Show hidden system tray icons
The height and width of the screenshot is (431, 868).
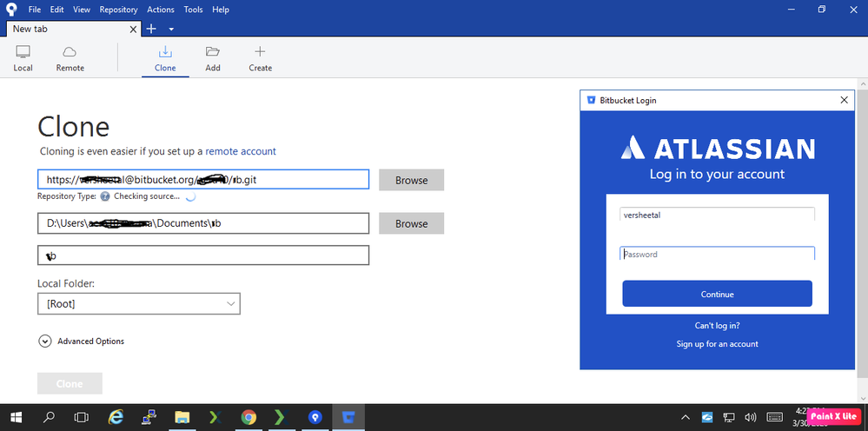click(686, 417)
